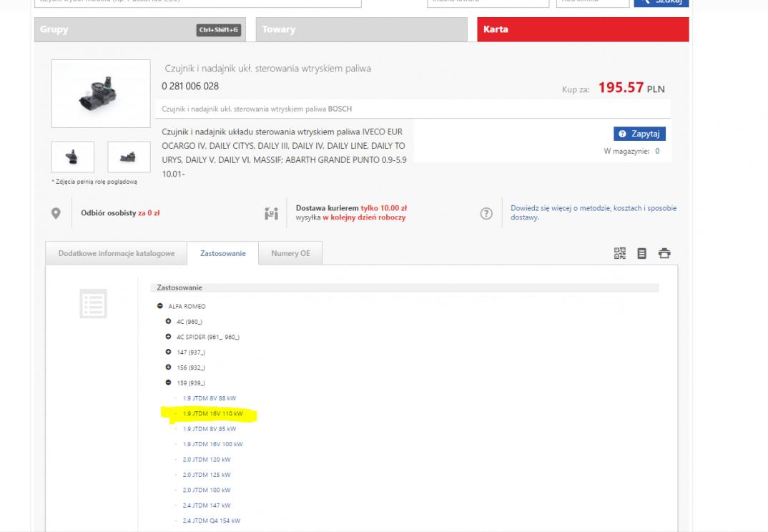This screenshot has height=532, width=768.
Task: Click the stock quantity 0 link
Action: pos(657,152)
